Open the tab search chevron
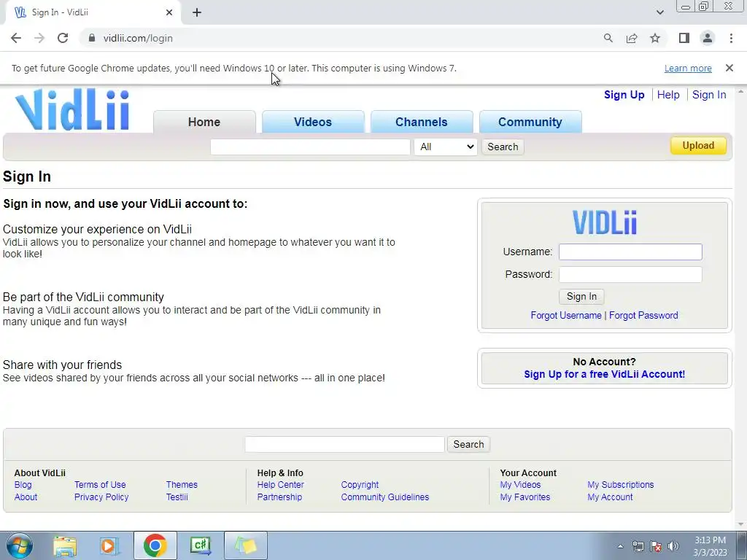 tap(659, 12)
